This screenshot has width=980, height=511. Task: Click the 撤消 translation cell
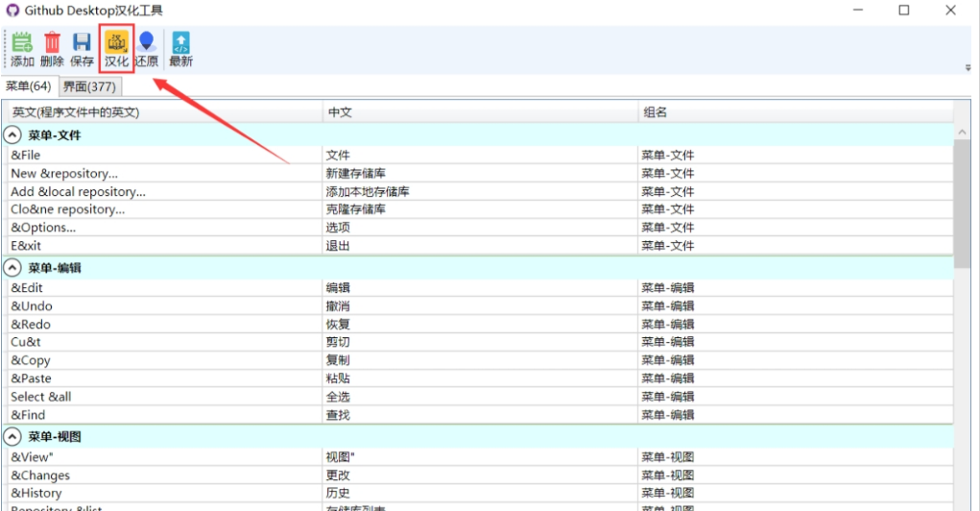[480, 305]
